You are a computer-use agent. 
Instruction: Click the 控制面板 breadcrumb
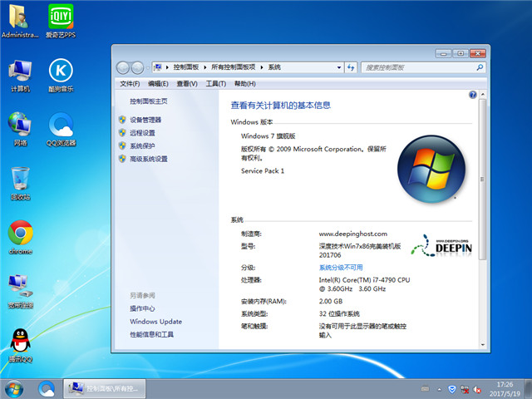pos(186,67)
